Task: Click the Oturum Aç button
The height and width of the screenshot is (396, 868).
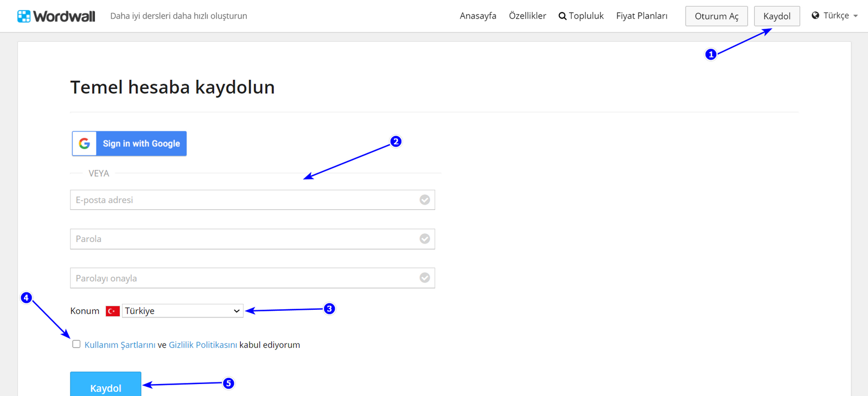Action: click(717, 16)
